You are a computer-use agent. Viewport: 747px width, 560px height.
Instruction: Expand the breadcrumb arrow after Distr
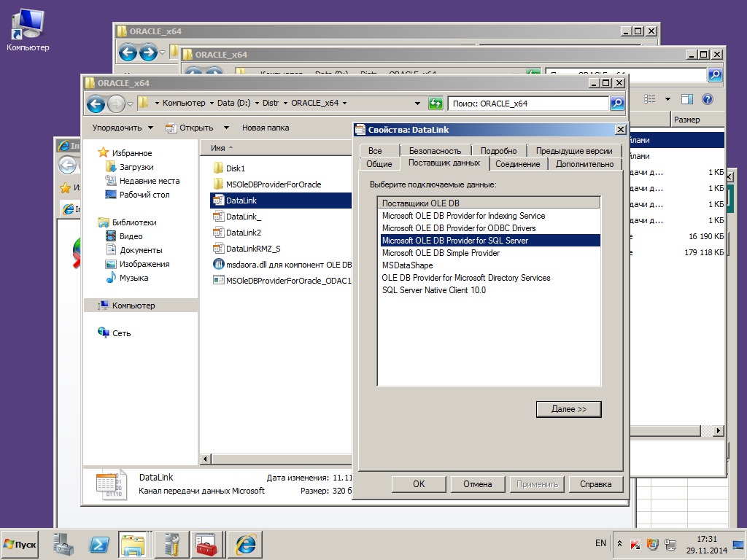[x=285, y=103]
